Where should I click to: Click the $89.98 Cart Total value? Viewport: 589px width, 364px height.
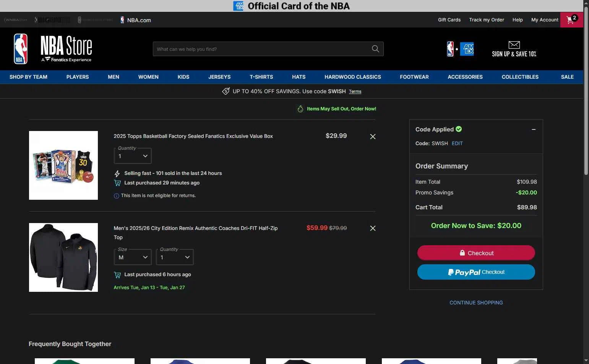(x=527, y=207)
